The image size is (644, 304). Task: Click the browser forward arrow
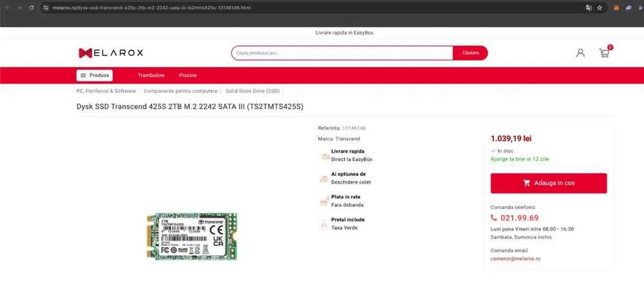click(19, 8)
